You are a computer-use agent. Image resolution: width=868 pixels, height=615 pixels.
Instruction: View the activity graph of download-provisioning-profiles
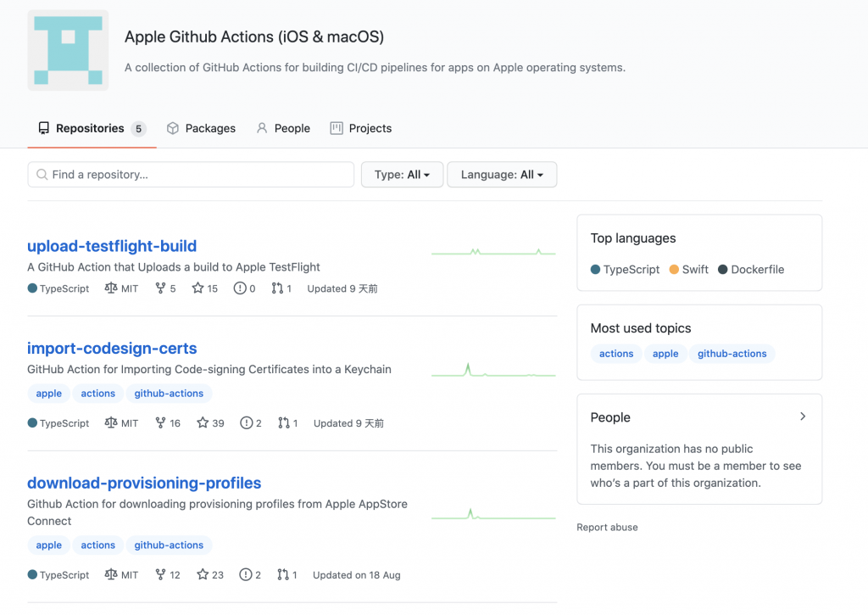pyautogui.click(x=494, y=514)
